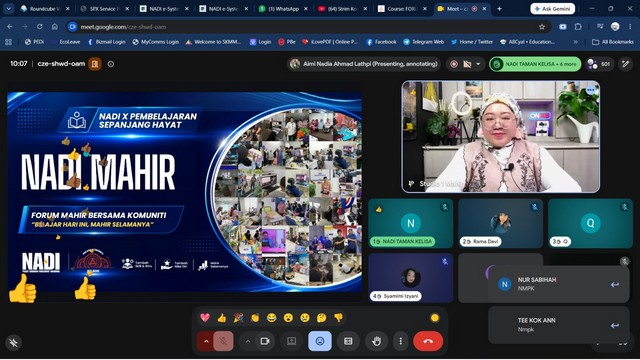Open the browser home page
The image size is (640, 360).
click(x=55, y=27)
